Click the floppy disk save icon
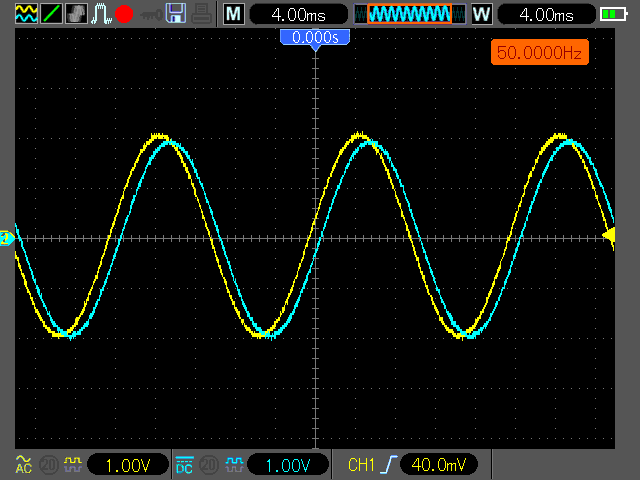 coord(176,14)
